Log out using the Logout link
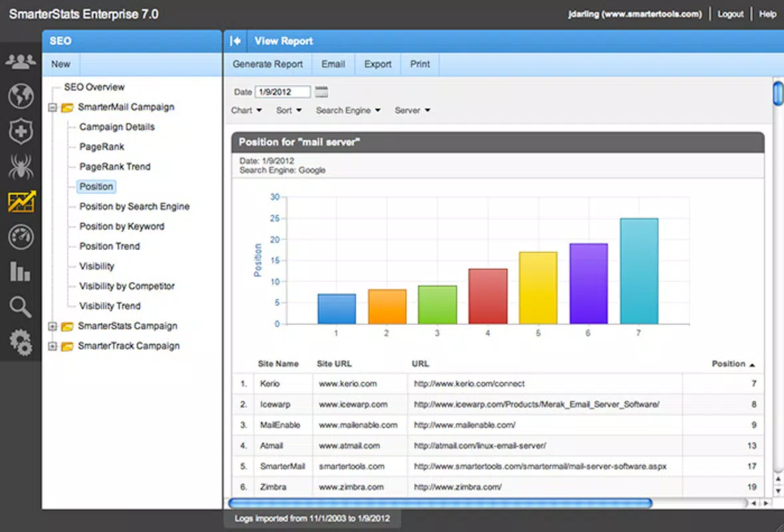The image size is (784, 532). coord(731,14)
